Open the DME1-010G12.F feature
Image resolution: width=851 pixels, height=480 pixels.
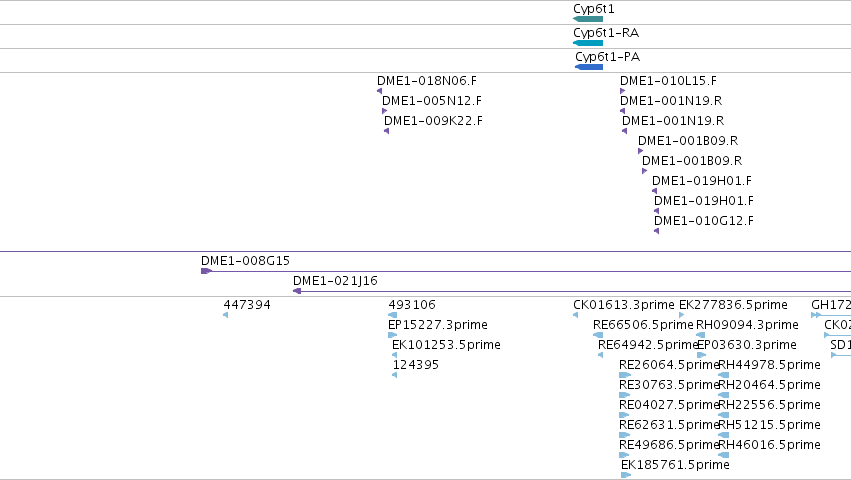point(657,231)
